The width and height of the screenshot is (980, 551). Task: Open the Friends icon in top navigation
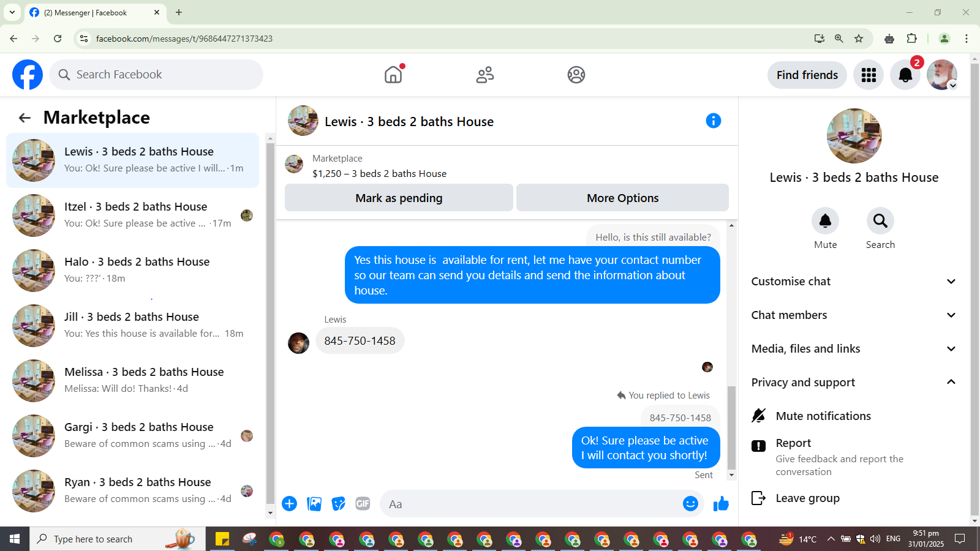485,75
